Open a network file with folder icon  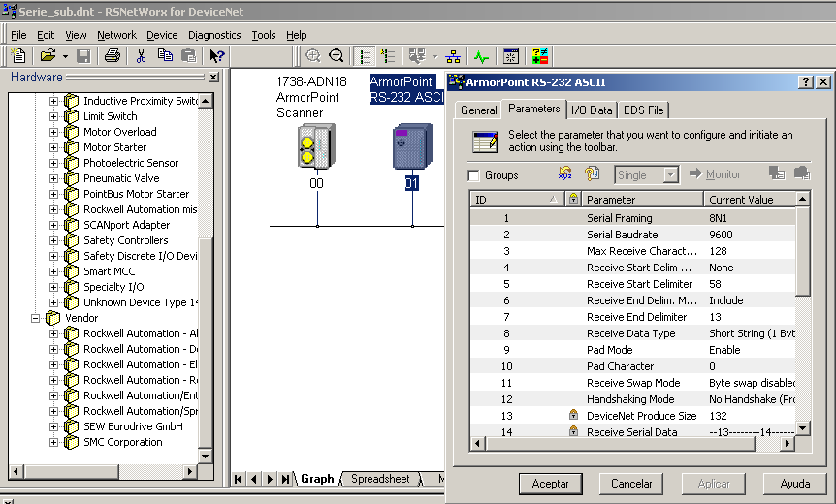click(x=48, y=56)
